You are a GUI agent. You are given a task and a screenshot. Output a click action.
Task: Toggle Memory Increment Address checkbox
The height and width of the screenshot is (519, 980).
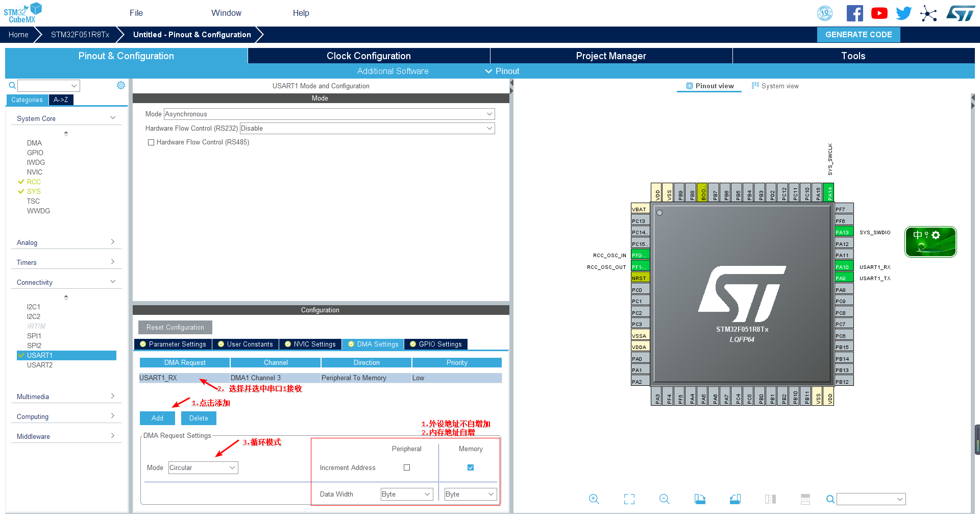(x=471, y=467)
